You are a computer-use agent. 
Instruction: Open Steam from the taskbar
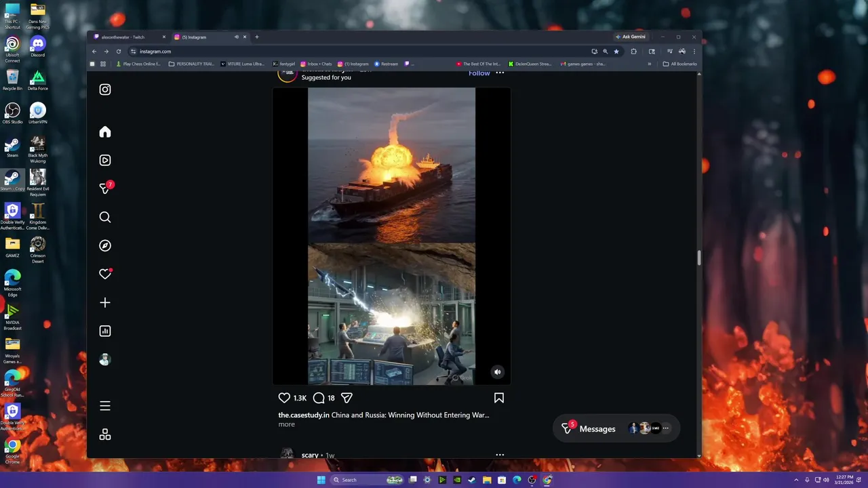472,480
